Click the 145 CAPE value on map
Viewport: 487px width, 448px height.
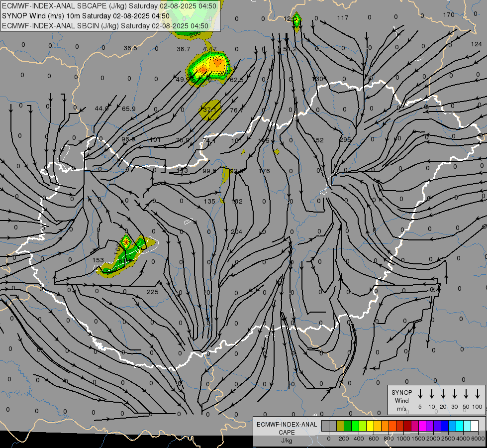[x=264, y=141]
